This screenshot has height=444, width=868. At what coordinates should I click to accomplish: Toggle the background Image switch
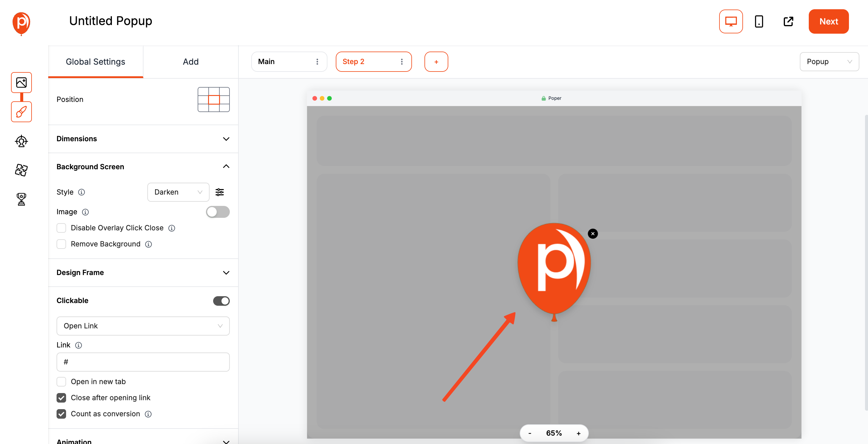[218, 212]
